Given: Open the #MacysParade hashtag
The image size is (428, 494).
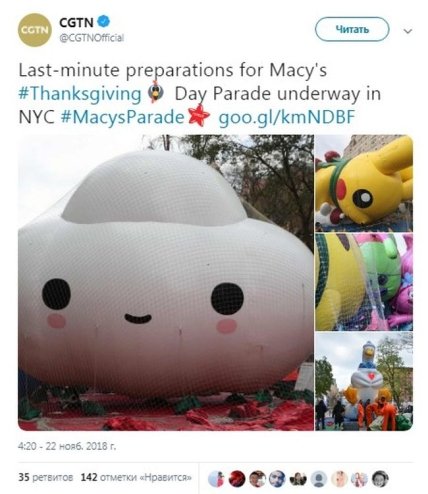Looking at the screenshot, I should coord(122,117).
